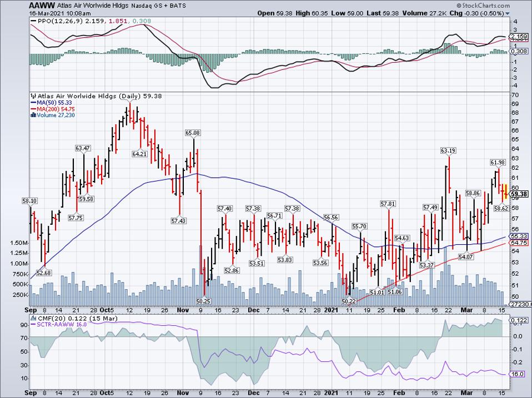Screen dimensions: 532x398
Task: Click the 52.86 low price label
Action: 232,270
